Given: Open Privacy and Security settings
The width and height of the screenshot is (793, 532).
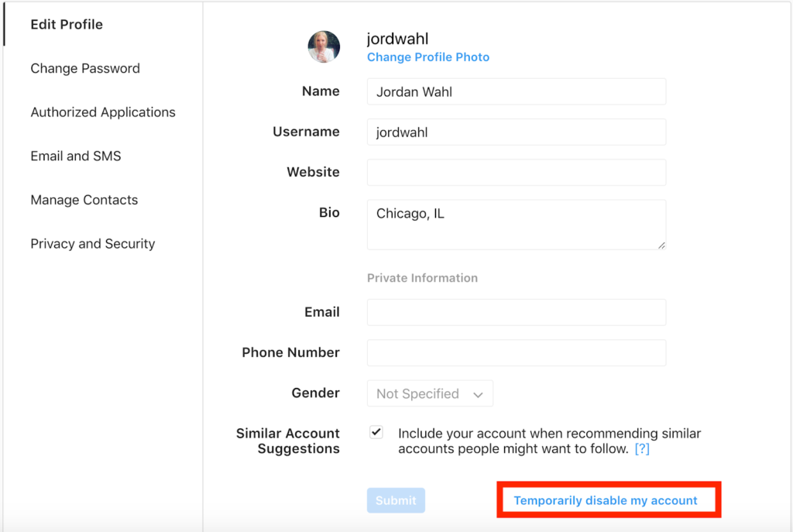Looking at the screenshot, I should (93, 244).
